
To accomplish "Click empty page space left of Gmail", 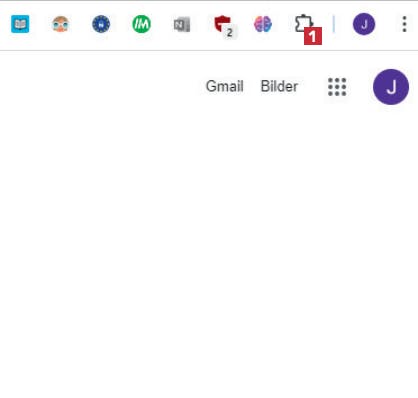I will [x=100, y=86].
